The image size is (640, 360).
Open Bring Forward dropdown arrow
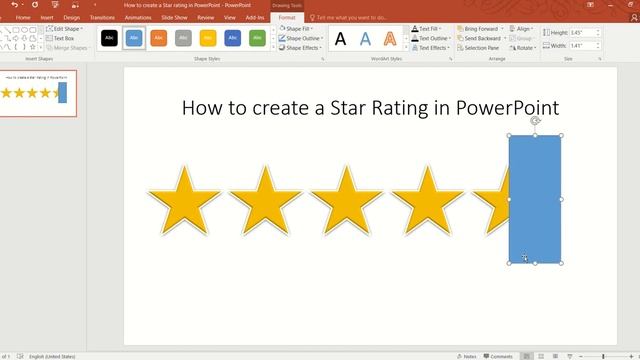pyautogui.click(x=502, y=29)
